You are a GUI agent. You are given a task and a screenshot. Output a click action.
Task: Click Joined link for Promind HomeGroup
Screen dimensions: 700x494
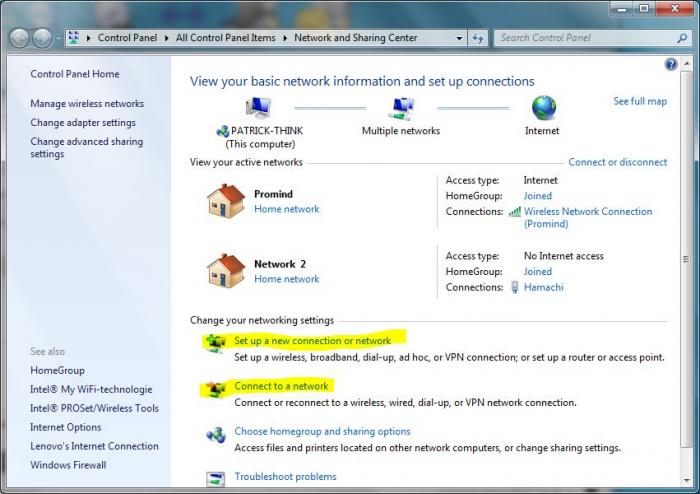(x=538, y=196)
